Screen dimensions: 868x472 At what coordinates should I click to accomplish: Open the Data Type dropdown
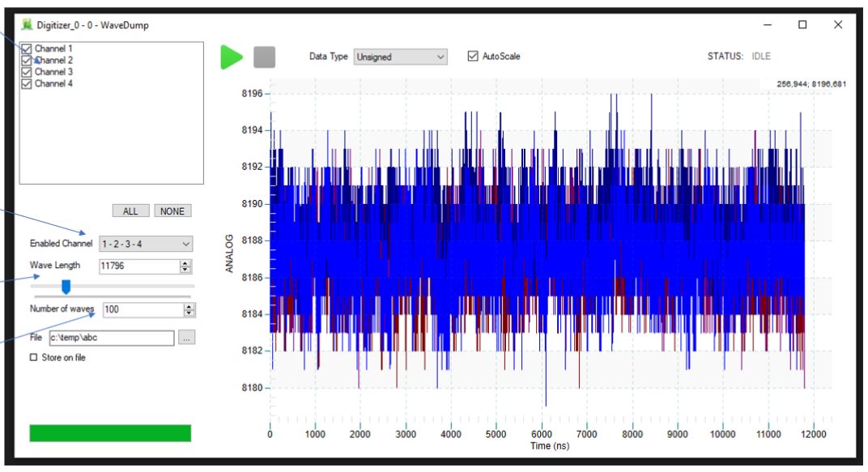[400, 57]
